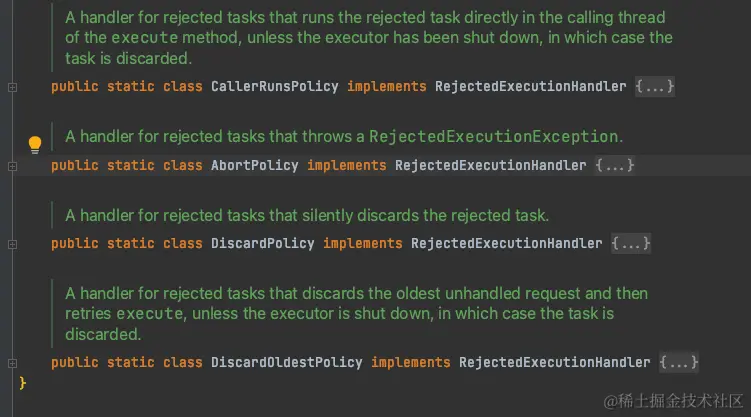Click RejectedExecutionHandler on the AbortPolicy line
The height and width of the screenshot is (417, 751).
pyautogui.click(x=490, y=166)
